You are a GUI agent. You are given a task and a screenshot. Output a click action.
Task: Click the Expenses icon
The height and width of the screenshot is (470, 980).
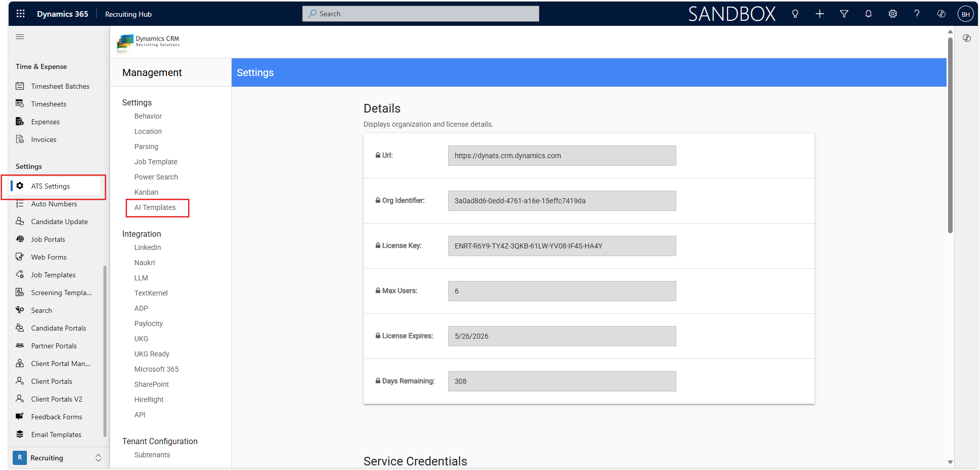(x=20, y=121)
